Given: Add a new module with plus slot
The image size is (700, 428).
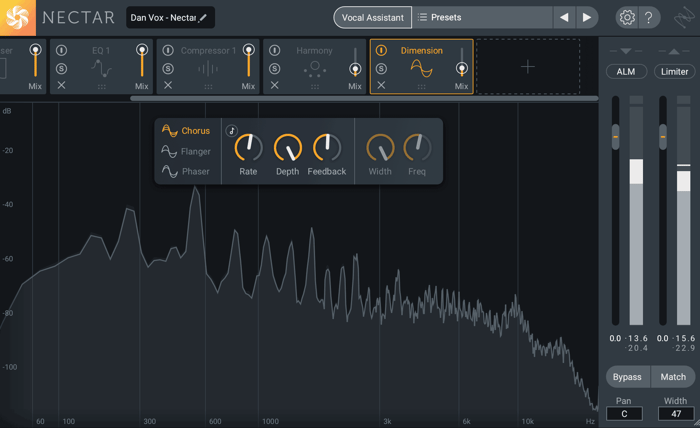Looking at the screenshot, I should point(528,67).
